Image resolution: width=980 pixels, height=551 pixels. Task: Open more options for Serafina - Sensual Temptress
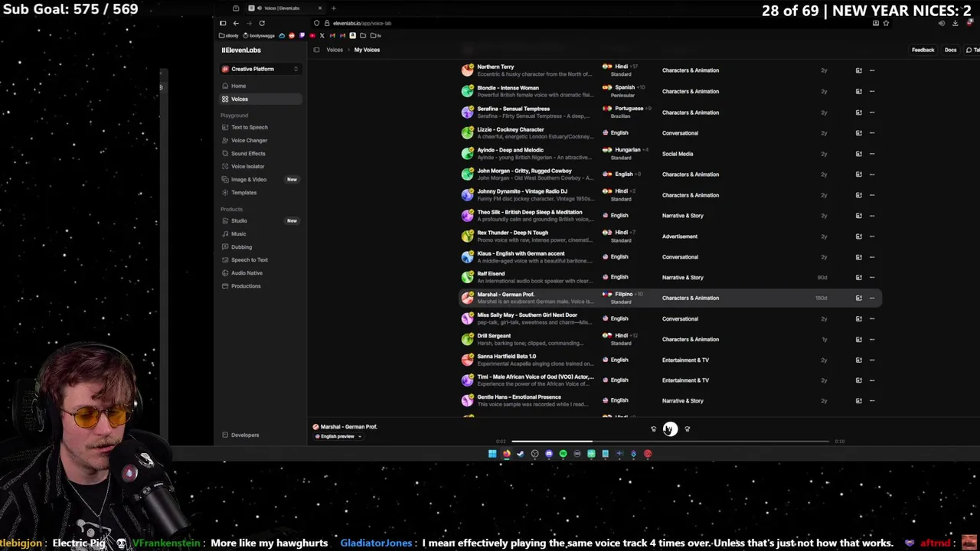pos(871,112)
